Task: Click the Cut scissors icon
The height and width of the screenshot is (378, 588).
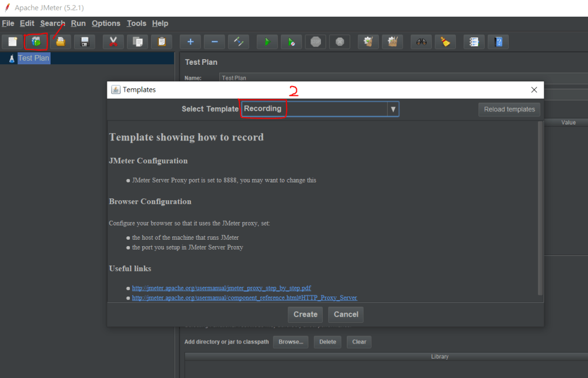Action: tap(113, 42)
